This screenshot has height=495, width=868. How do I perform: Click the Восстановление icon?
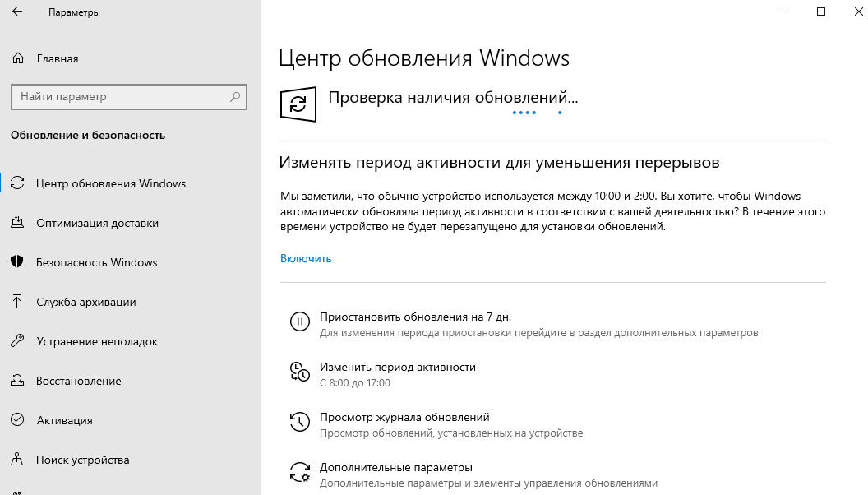click(x=17, y=381)
